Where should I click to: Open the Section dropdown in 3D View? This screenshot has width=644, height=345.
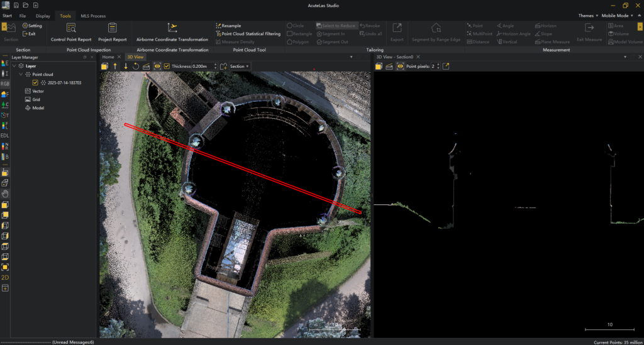pyautogui.click(x=239, y=66)
